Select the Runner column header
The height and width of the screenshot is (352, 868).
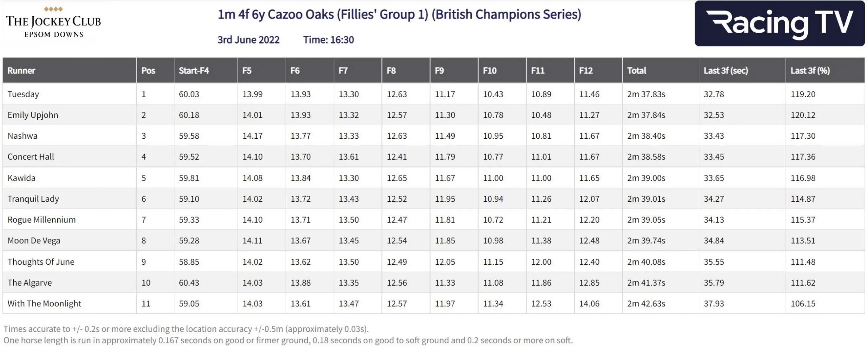[x=21, y=71]
